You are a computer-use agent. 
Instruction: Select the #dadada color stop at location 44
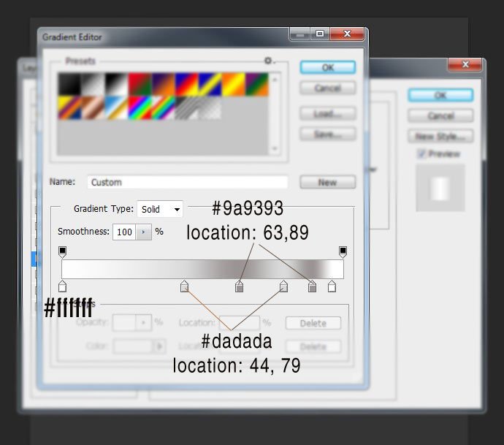[x=184, y=286]
